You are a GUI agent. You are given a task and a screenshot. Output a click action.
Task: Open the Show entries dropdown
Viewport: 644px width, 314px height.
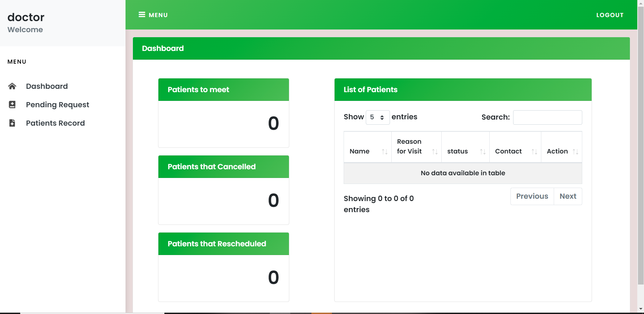click(x=378, y=117)
